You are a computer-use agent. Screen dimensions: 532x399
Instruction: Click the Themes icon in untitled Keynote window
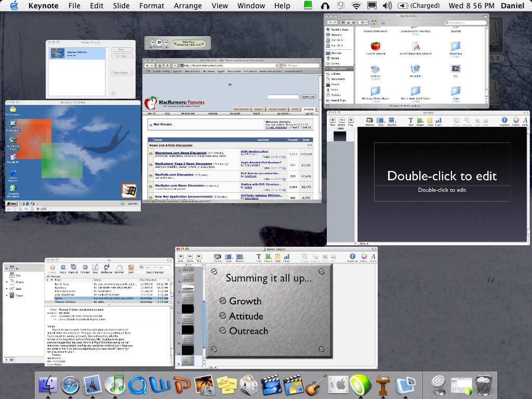tap(370, 121)
